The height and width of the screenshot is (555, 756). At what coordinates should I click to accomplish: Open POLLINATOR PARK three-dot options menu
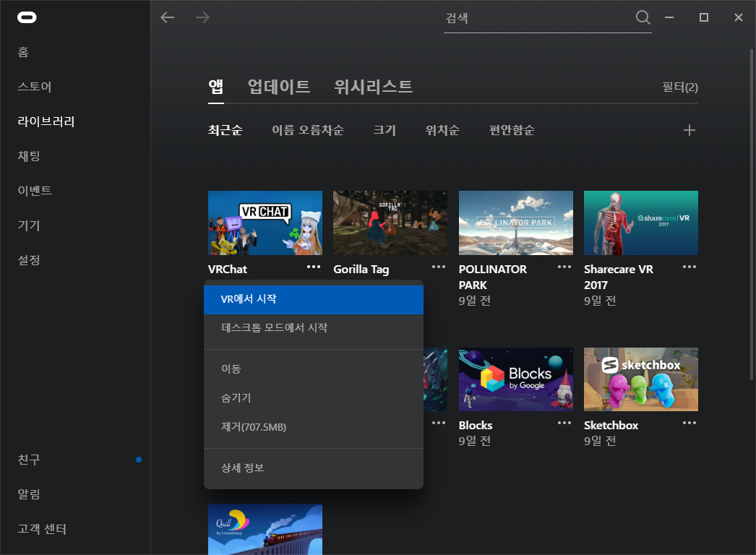564,267
